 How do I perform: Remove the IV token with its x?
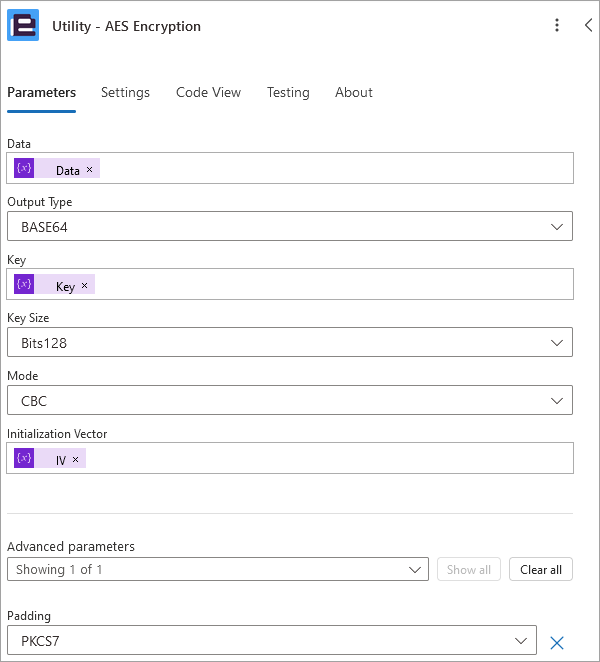[76, 459]
